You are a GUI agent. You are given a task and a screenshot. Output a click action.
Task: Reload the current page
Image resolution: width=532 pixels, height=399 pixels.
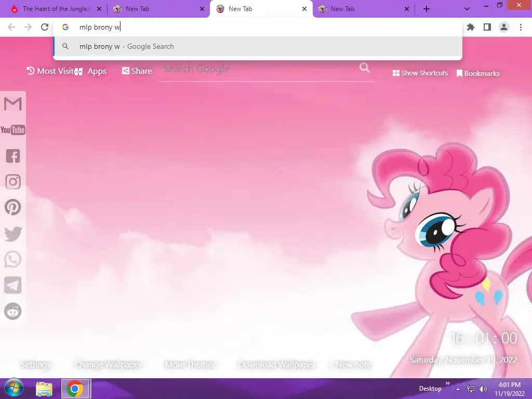45,27
